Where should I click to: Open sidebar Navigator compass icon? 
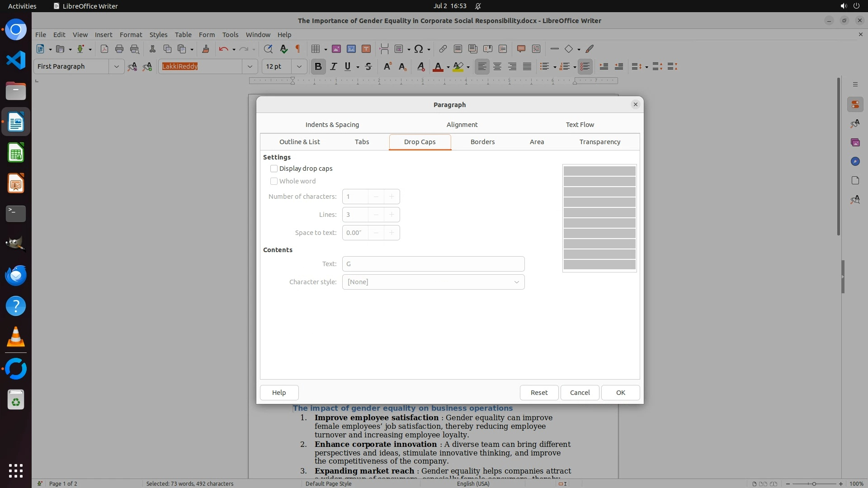click(855, 161)
